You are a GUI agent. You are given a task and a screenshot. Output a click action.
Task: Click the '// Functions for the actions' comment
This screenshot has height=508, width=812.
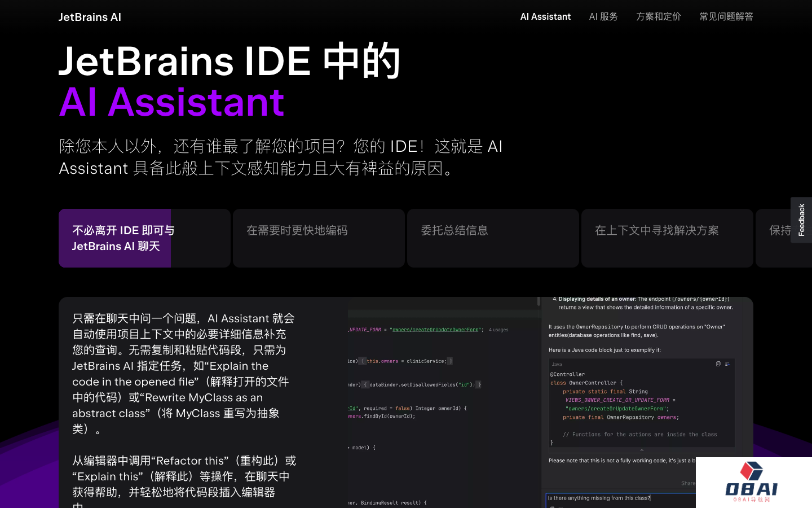640,435
